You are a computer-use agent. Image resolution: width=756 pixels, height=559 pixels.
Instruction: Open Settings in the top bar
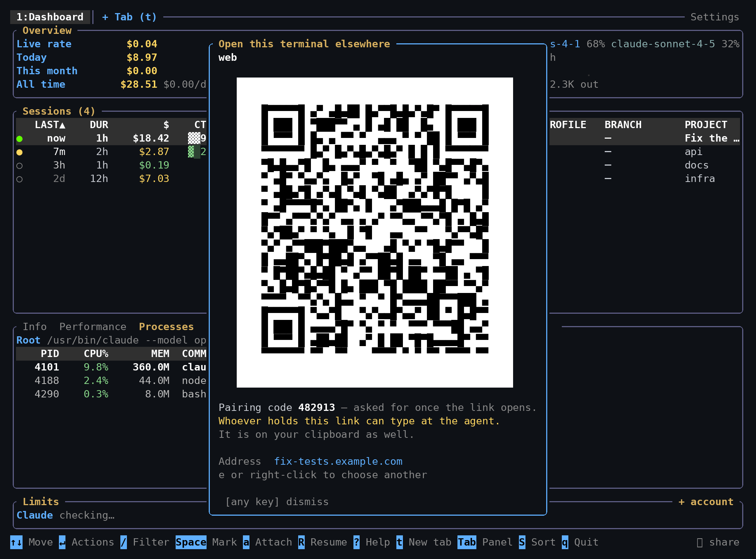click(715, 17)
